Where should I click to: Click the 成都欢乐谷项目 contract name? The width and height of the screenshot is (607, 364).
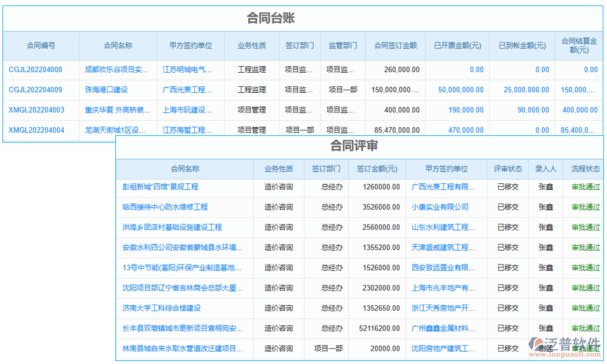pyautogui.click(x=117, y=70)
